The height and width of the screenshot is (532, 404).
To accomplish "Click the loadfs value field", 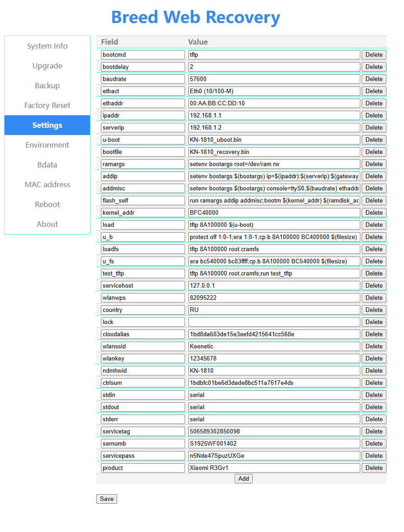I will (274, 249).
